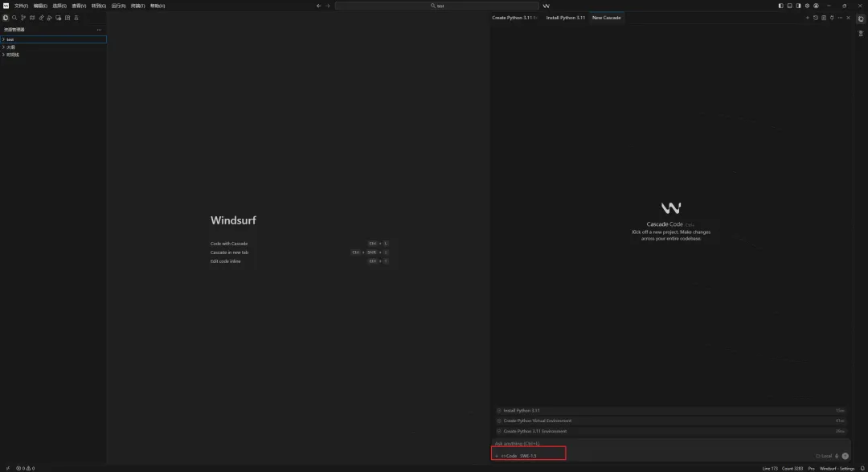Toggle the bottom panel layout icon

(x=789, y=6)
